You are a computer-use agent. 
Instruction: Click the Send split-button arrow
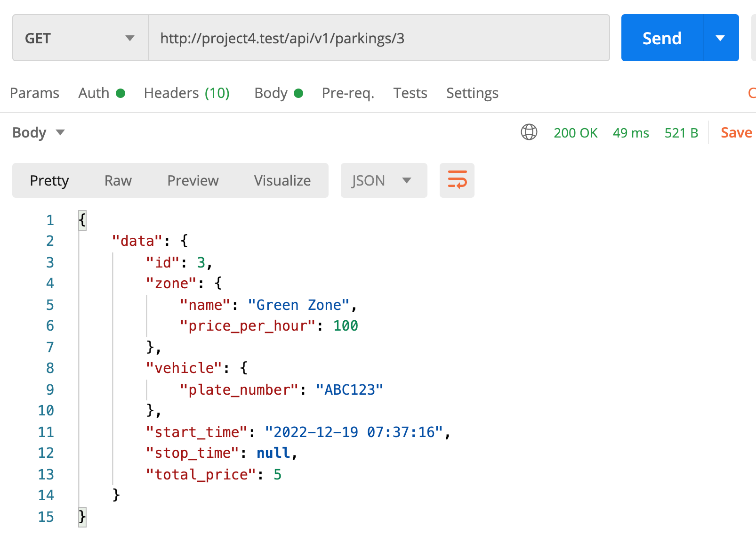[x=721, y=38]
